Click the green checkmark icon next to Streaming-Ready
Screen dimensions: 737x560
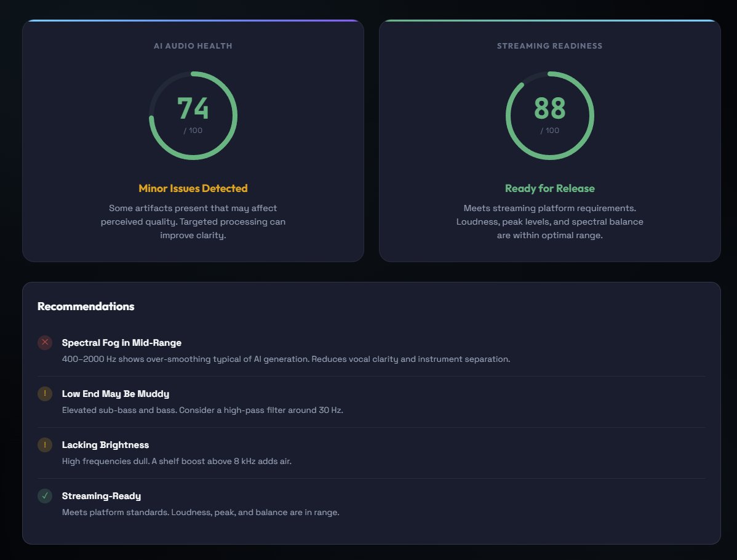(x=44, y=495)
